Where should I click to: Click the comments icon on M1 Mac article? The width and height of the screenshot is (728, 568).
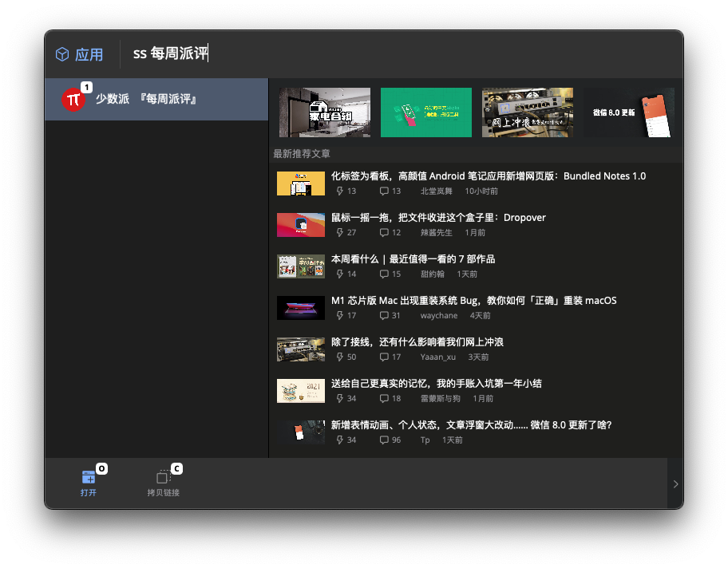click(x=384, y=315)
